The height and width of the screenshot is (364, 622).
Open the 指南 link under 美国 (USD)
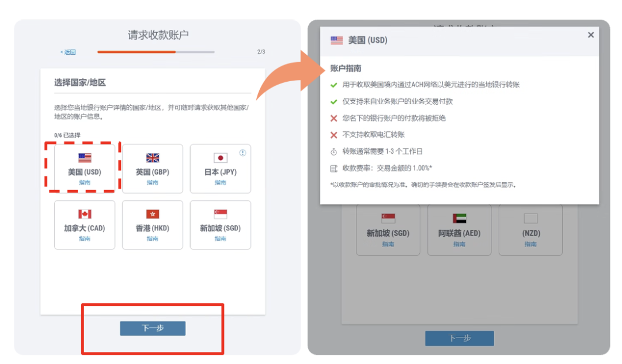[85, 183]
